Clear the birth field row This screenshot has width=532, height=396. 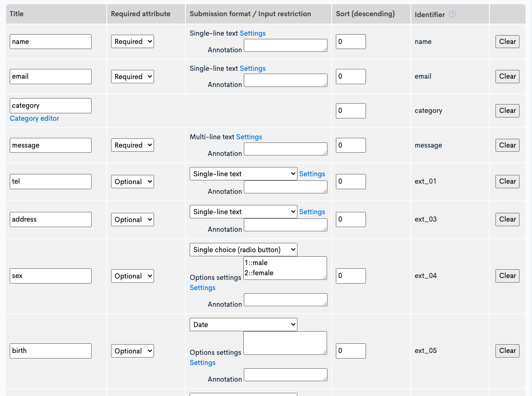click(507, 351)
